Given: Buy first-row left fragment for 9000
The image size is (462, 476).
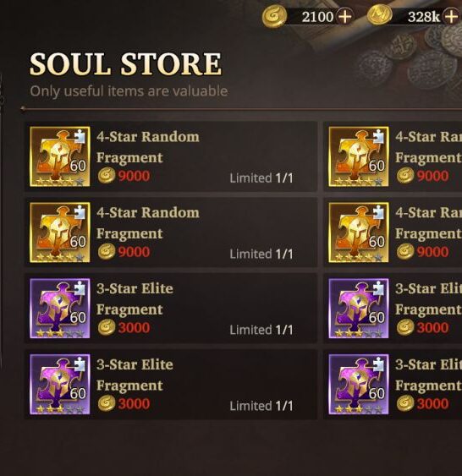Looking at the screenshot, I should (x=124, y=176).
